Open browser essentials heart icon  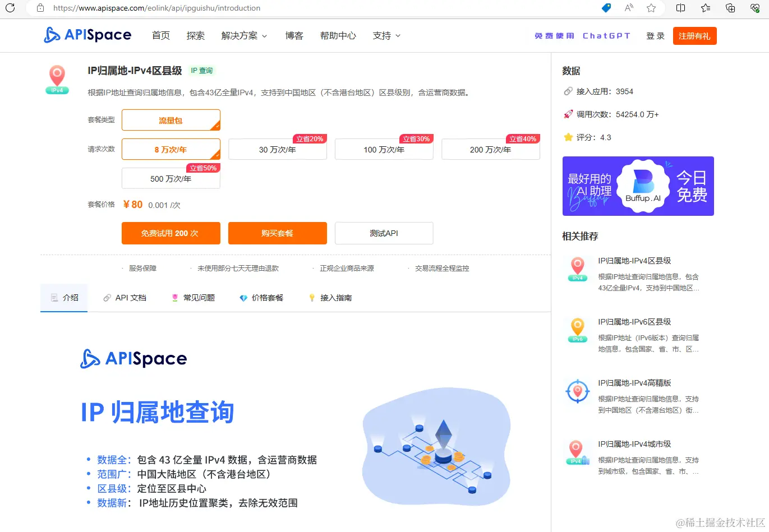tap(755, 8)
